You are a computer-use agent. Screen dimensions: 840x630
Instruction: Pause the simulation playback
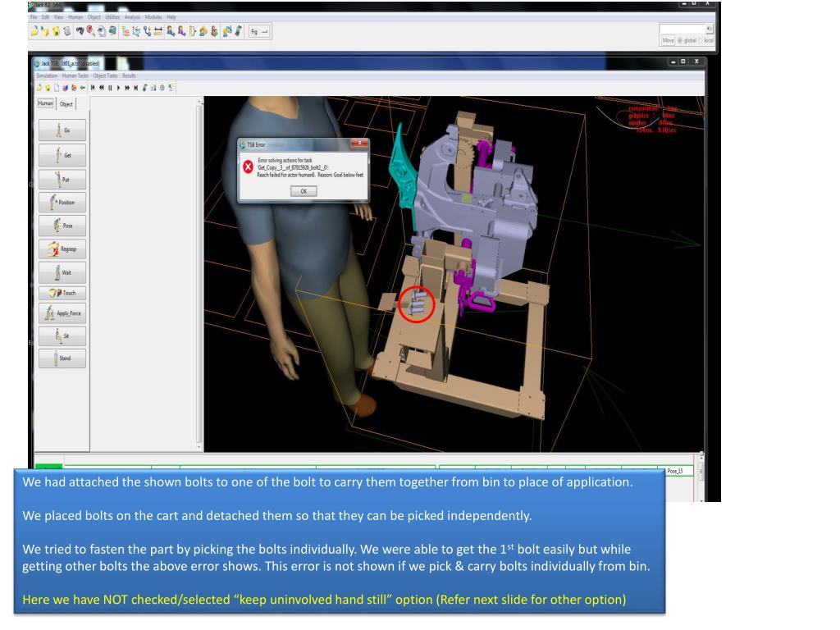click(x=108, y=88)
